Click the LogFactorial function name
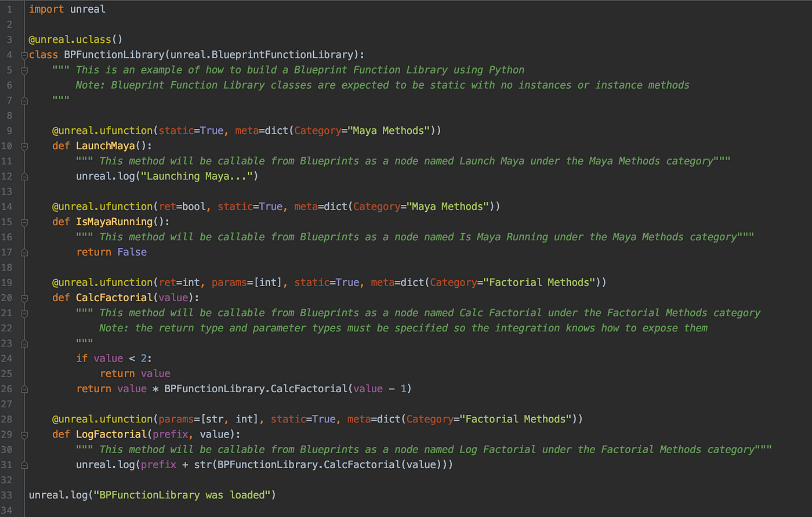Image resolution: width=812 pixels, height=517 pixels. coord(111,435)
